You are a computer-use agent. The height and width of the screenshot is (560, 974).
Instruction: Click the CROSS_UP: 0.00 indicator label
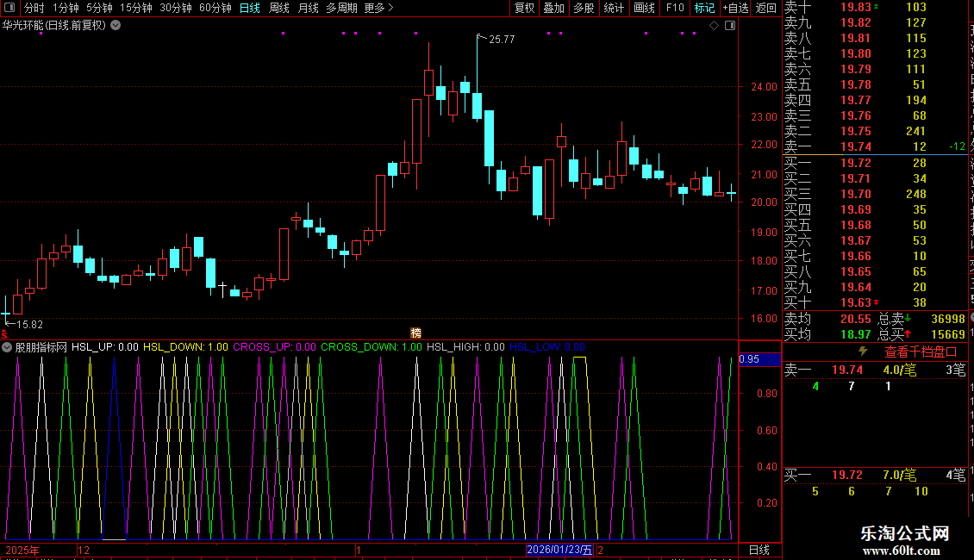pyautogui.click(x=275, y=347)
